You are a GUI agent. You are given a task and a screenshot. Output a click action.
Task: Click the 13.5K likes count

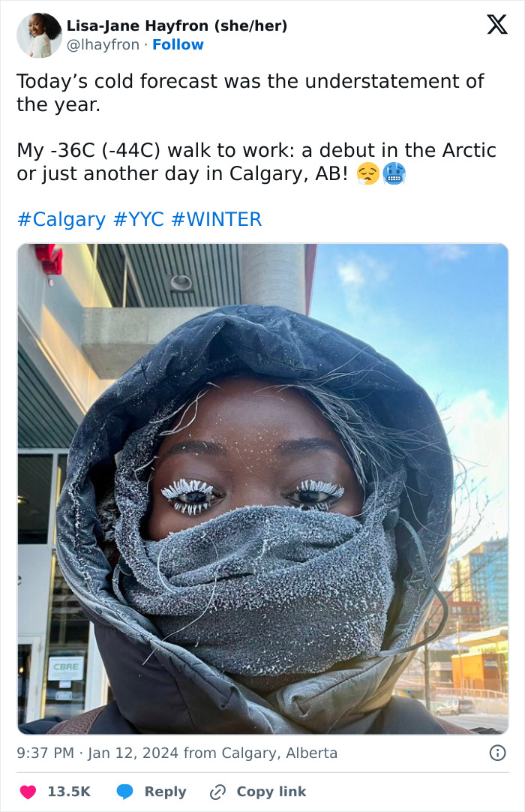[69, 792]
